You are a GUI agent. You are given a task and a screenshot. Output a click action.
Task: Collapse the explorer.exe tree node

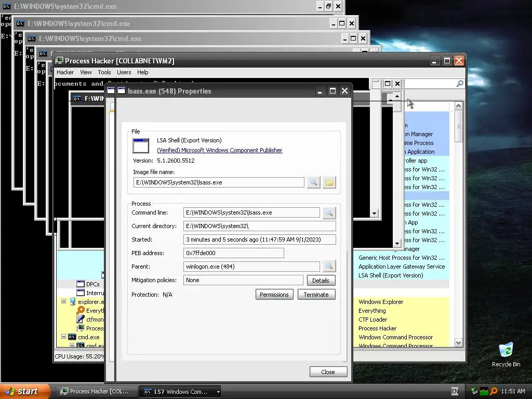63,301
